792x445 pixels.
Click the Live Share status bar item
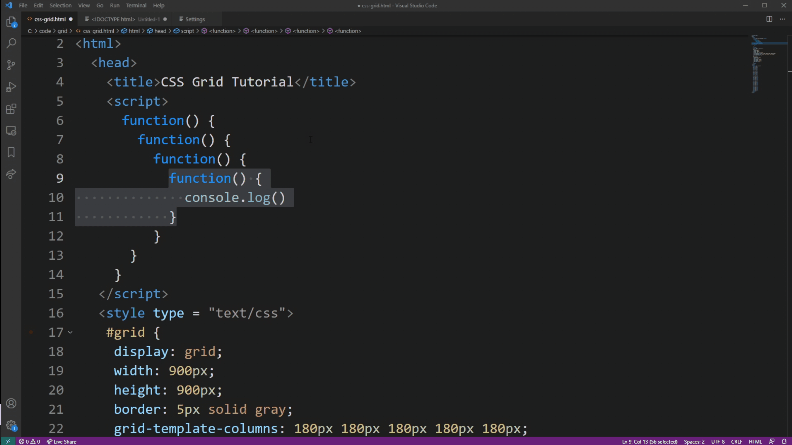pyautogui.click(x=62, y=441)
